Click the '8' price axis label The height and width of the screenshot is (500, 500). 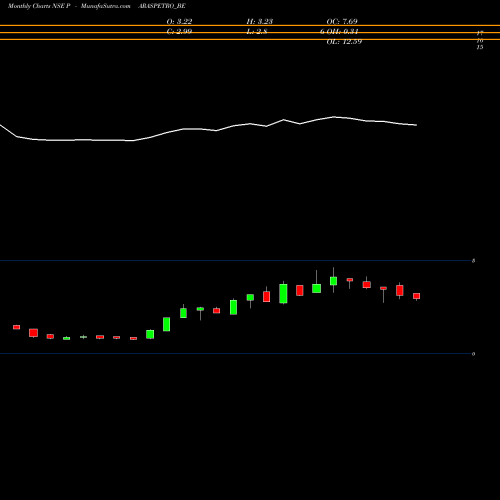[473, 261]
